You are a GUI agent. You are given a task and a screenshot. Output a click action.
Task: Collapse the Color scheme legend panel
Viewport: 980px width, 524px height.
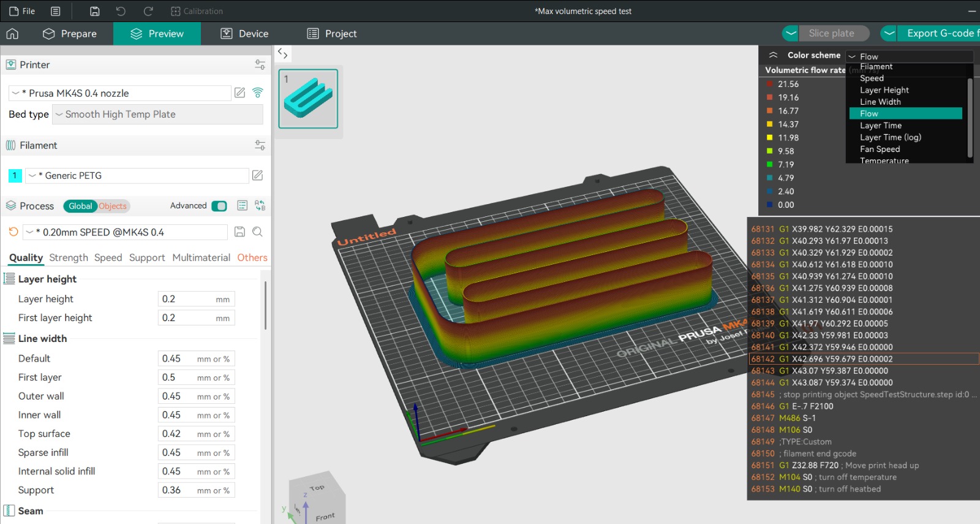pos(773,55)
